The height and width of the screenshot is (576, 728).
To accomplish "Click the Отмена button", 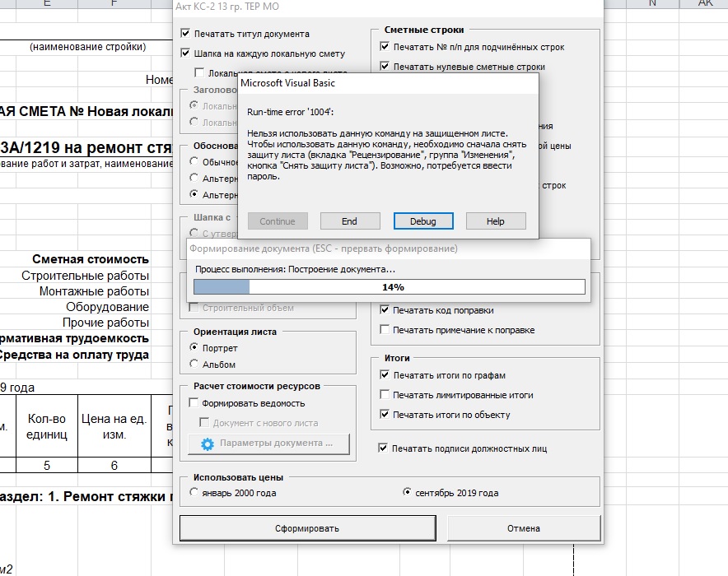I will click(523, 528).
